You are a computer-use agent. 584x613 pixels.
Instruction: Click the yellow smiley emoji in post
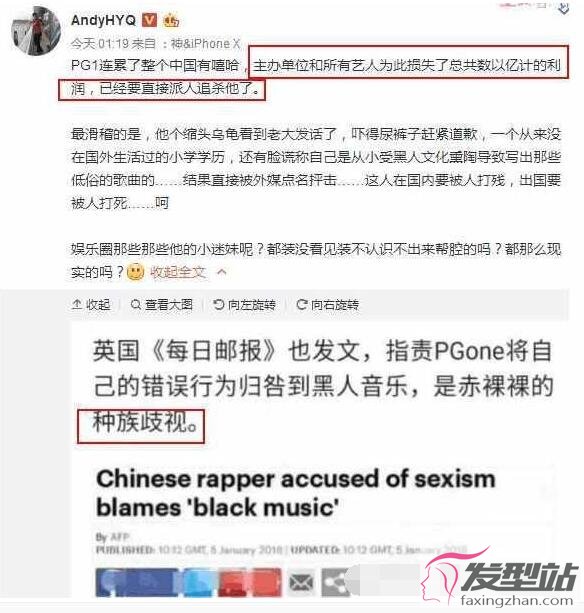point(136,272)
